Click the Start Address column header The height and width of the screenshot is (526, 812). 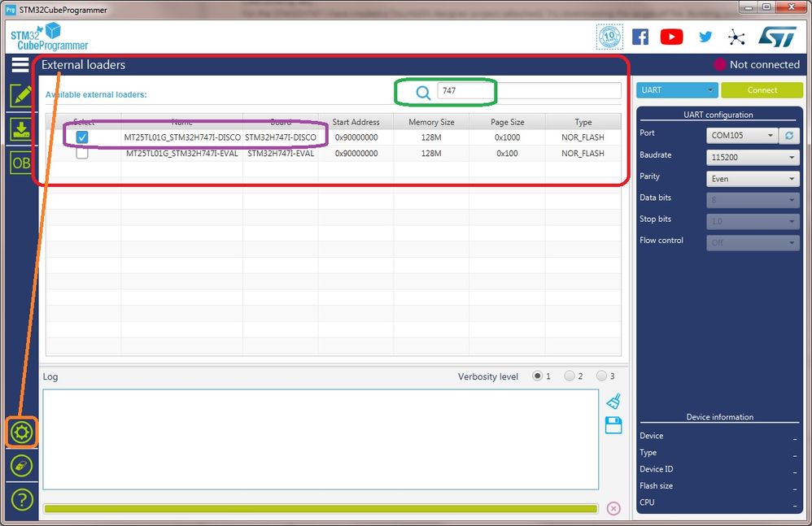[x=356, y=122]
